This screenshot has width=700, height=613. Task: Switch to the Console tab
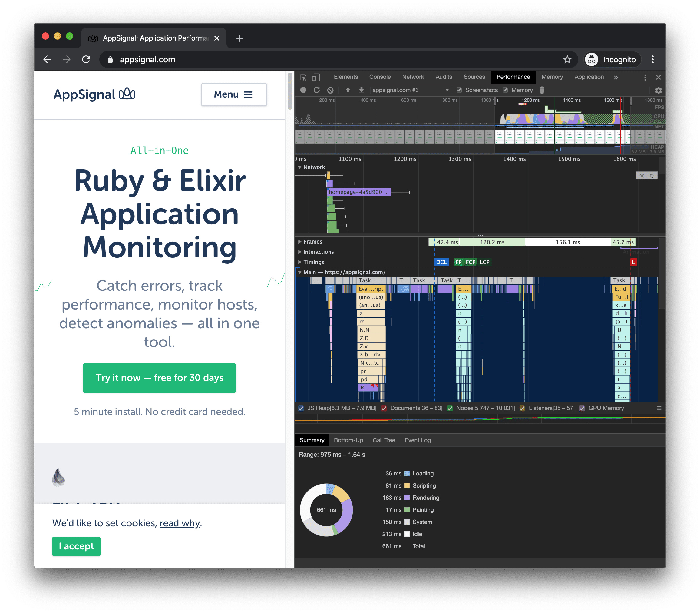coord(380,77)
